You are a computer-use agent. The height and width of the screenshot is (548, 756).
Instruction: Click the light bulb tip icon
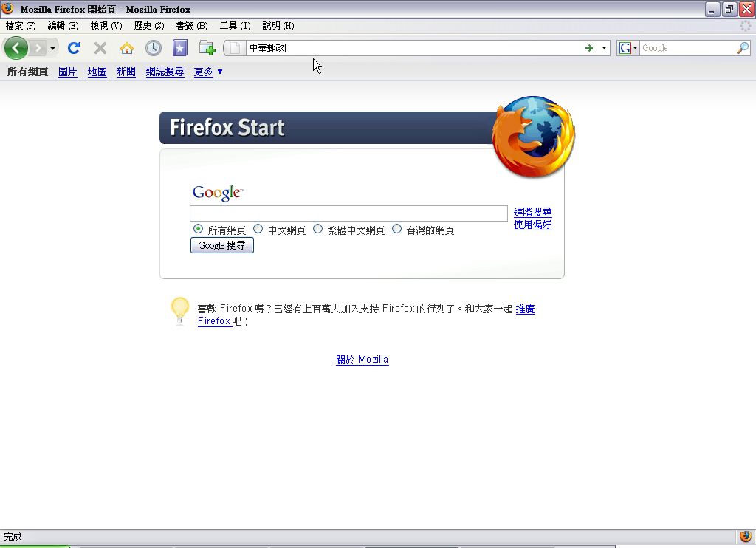(180, 312)
